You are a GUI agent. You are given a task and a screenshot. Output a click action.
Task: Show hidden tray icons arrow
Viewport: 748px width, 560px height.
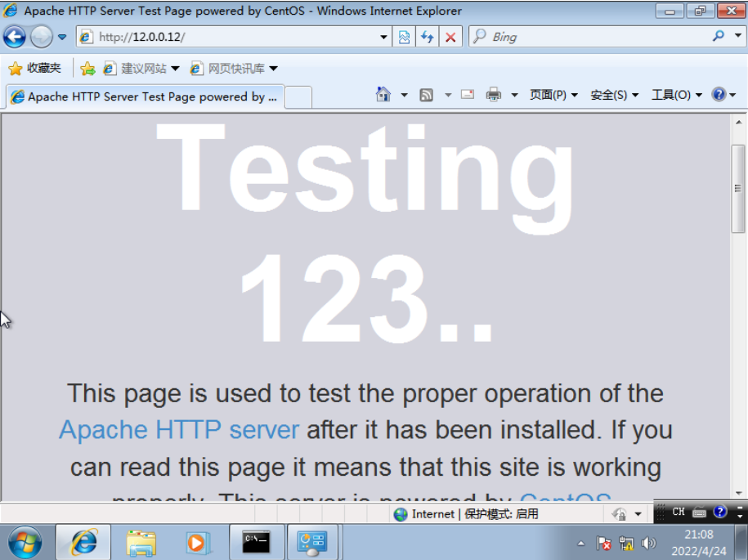pyautogui.click(x=580, y=543)
